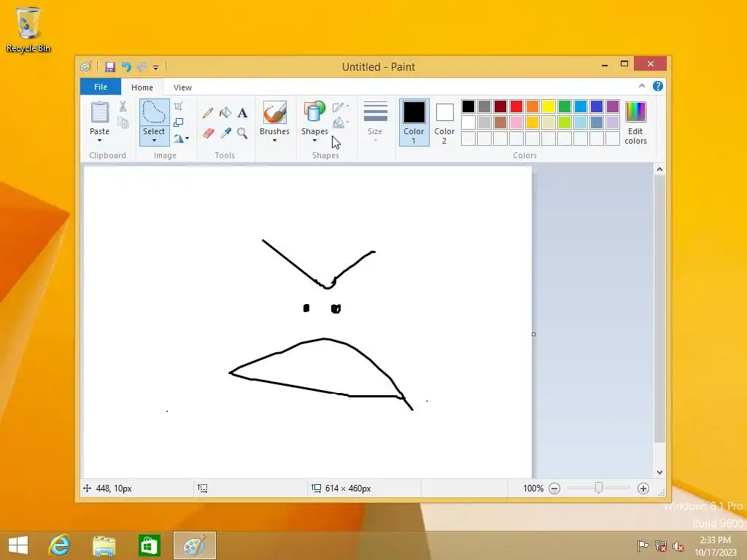Choose the white color swatch
The height and width of the screenshot is (560, 747).
[468, 122]
